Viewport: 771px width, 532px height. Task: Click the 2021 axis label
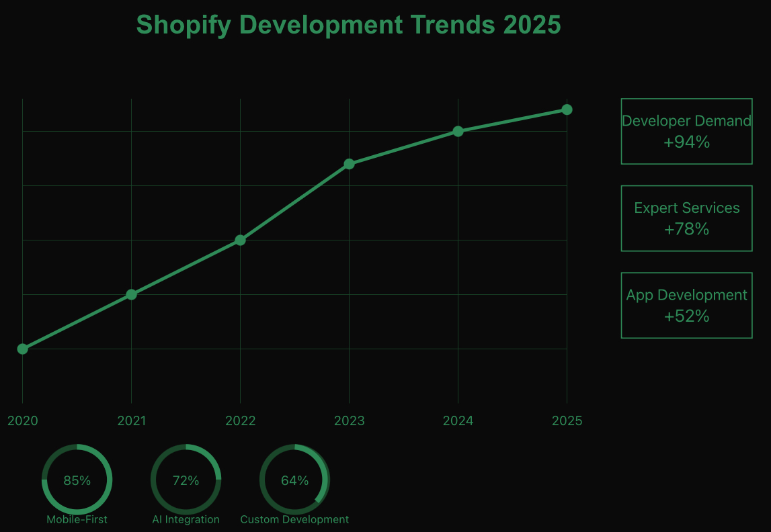[131, 421]
